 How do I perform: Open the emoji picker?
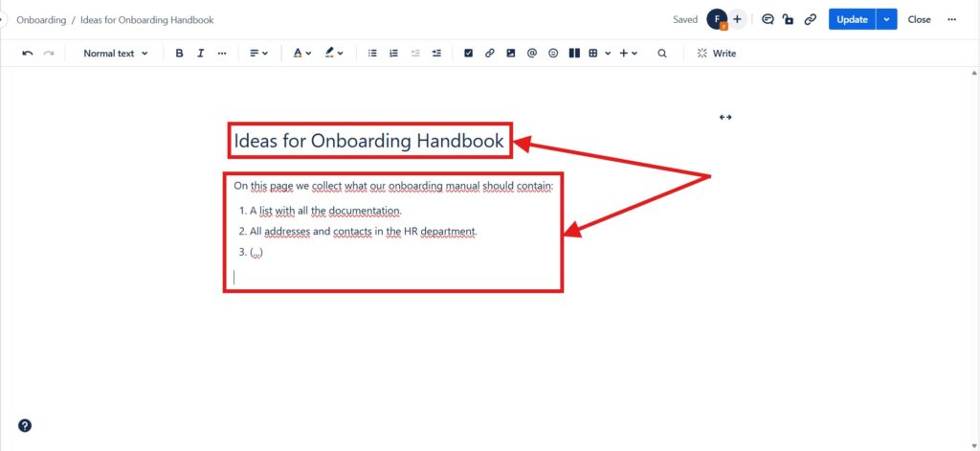pyautogui.click(x=553, y=54)
